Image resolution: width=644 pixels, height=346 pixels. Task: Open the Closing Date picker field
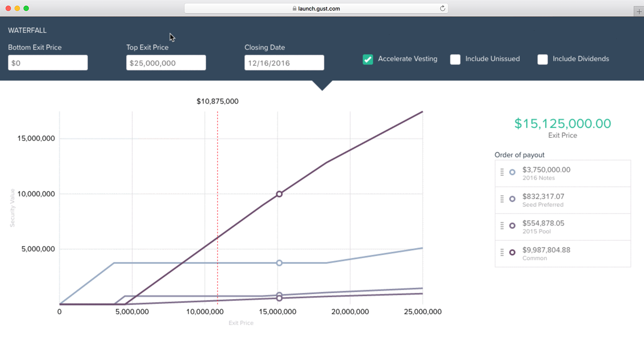pyautogui.click(x=284, y=63)
